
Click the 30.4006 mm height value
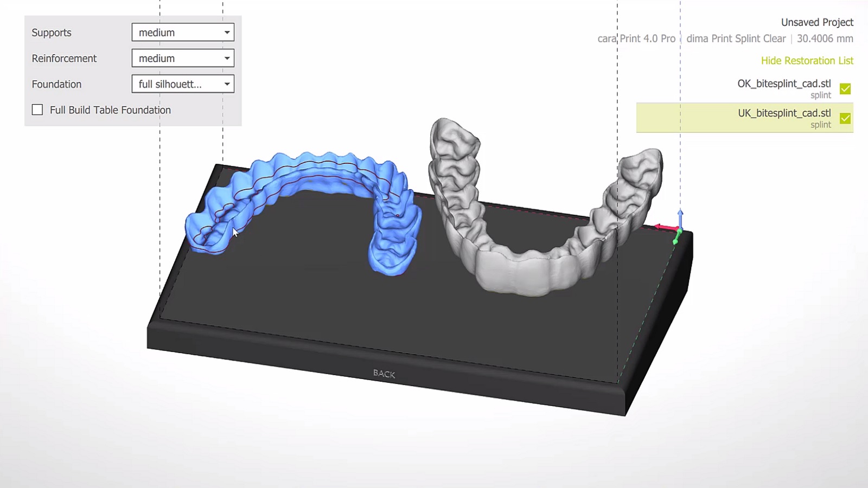pos(824,38)
